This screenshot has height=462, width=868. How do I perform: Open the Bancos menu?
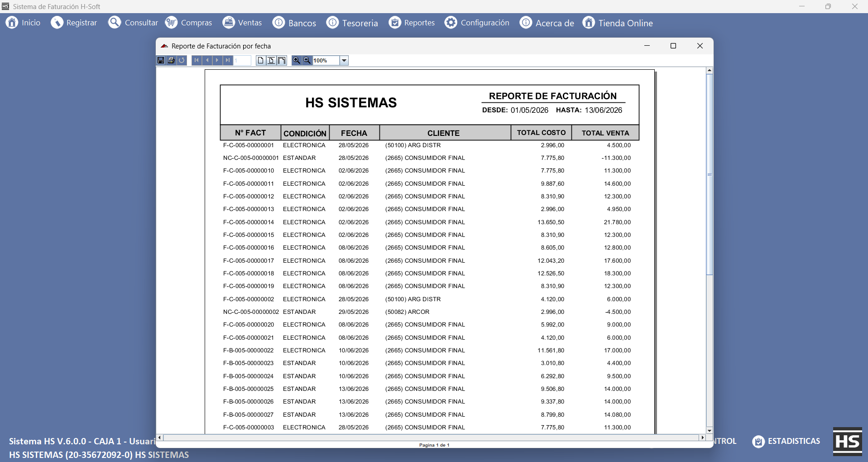coord(294,23)
